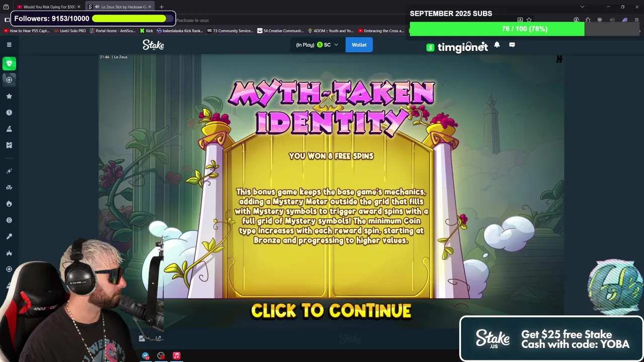
Task: Open game in popout window icon
Action: click(x=158, y=338)
